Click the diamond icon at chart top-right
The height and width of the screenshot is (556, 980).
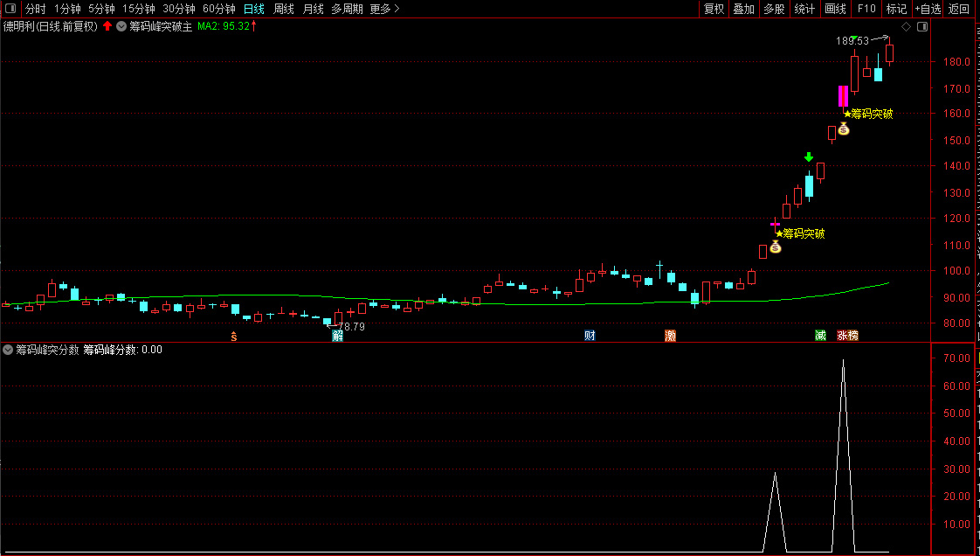(x=906, y=26)
